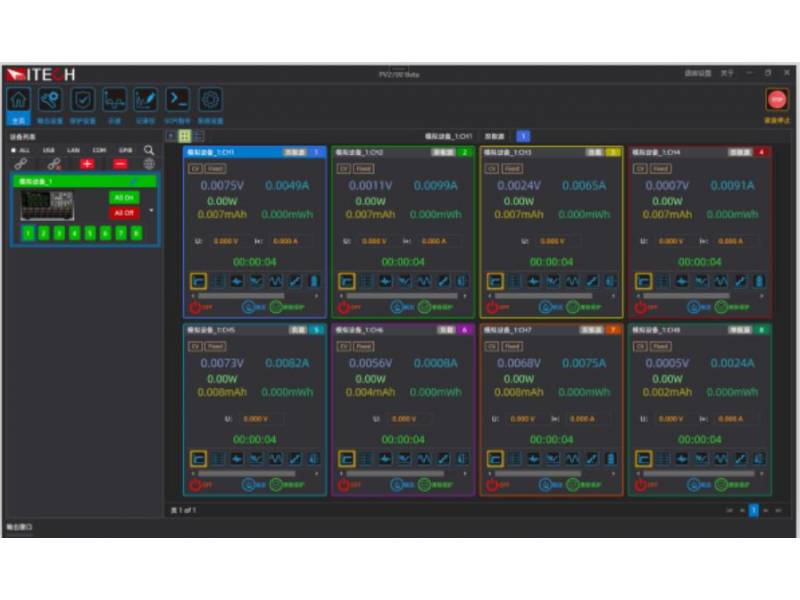Click the green All On button
The width and height of the screenshot is (800, 600).
[123, 197]
